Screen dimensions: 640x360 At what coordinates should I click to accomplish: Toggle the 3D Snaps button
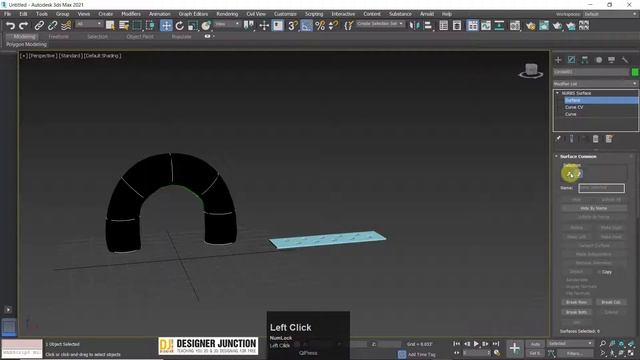tap(293, 26)
